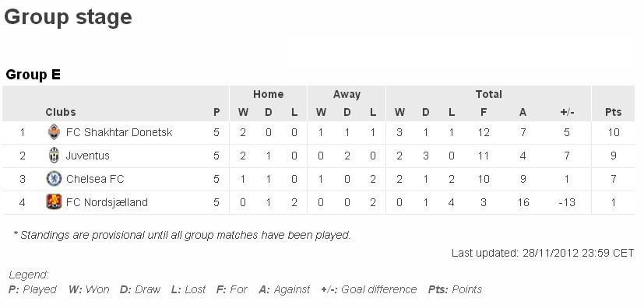The width and height of the screenshot is (644, 308).
Task: Select the Chelsea FC club name
Action: (95, 179)
